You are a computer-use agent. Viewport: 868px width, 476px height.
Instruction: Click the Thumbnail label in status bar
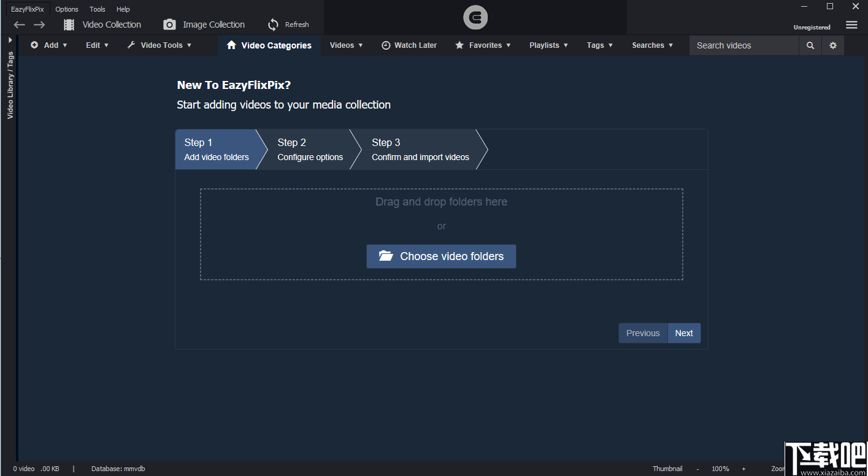click(x=667, y=469)
